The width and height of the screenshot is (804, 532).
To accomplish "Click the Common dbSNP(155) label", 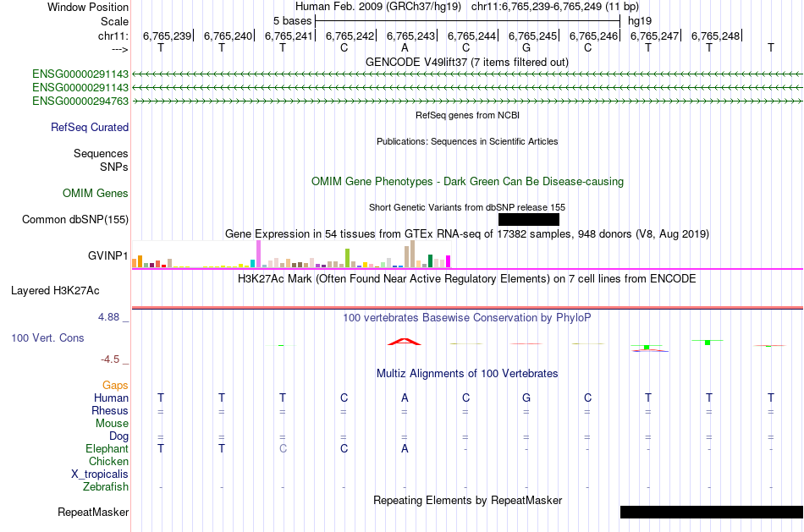I will [x=74, y=219].
